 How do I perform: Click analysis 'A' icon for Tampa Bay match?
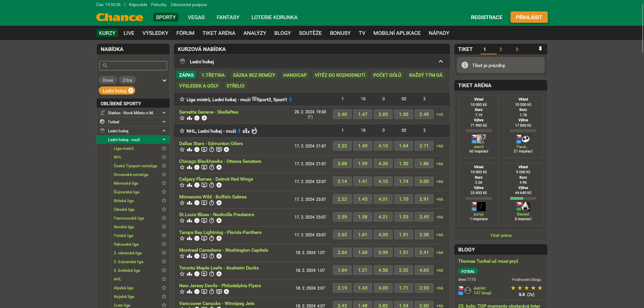(219, 238)
